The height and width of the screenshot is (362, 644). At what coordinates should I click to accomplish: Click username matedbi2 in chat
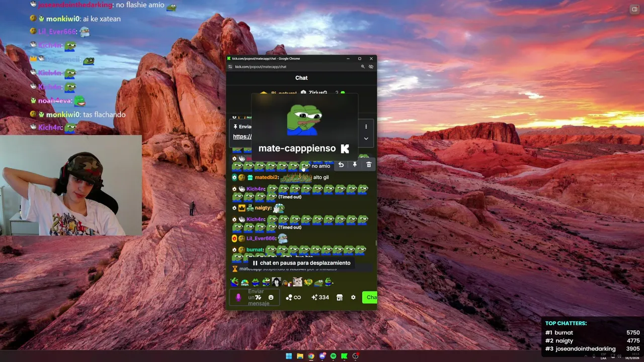tap(266, 177)
